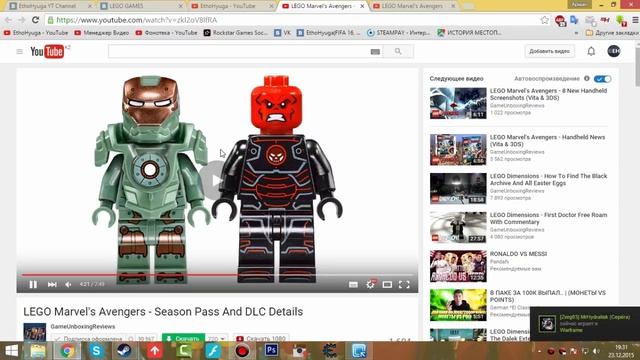Open 'Другие закладки' bookmarks folder

coord(612,33)
